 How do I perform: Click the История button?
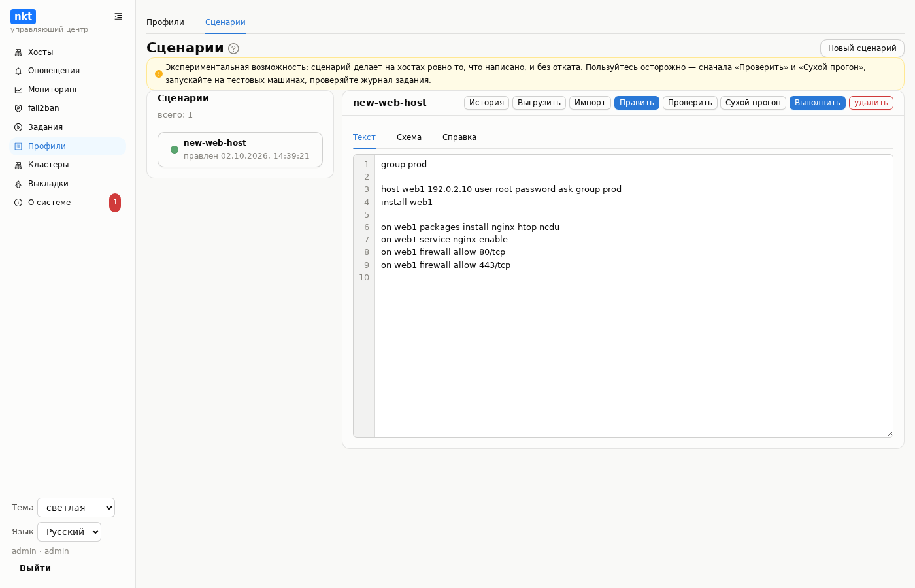tap(486, 103)
